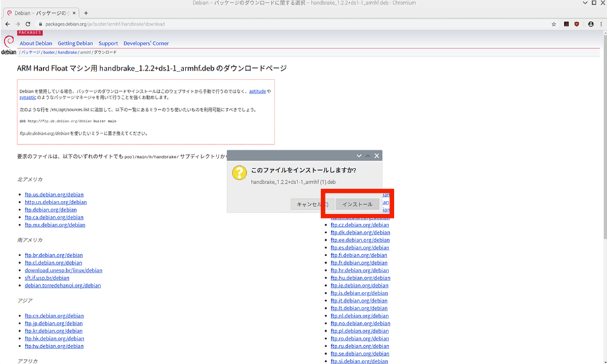Open ftp.es.debian.org/debian mirror
Screen dimensions: 607x364
360,247
